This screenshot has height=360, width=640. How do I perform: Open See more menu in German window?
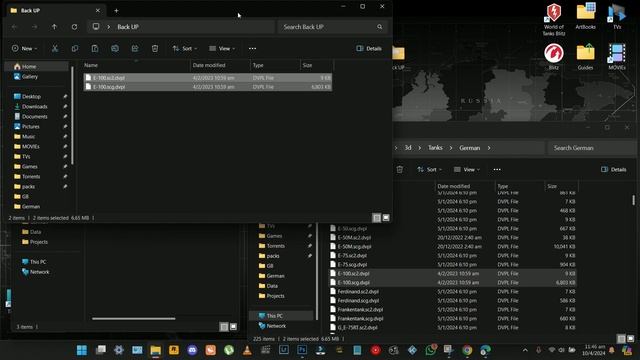click(497, 169)
